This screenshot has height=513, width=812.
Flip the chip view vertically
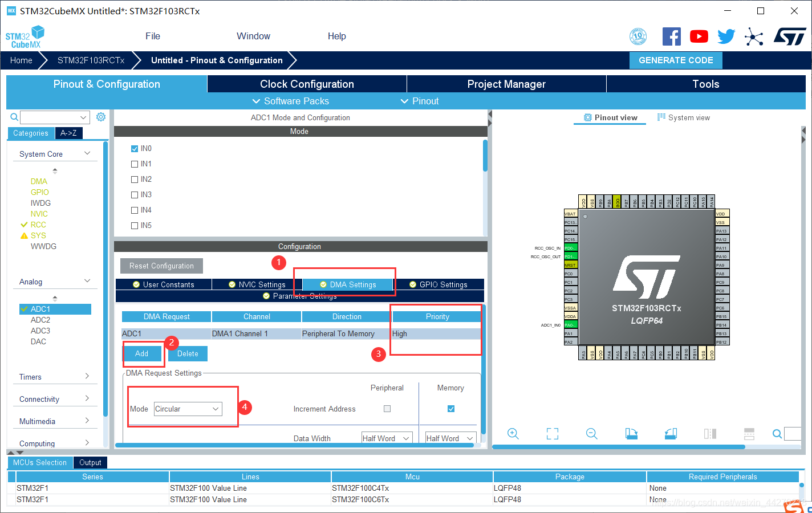tap(749, 434)
